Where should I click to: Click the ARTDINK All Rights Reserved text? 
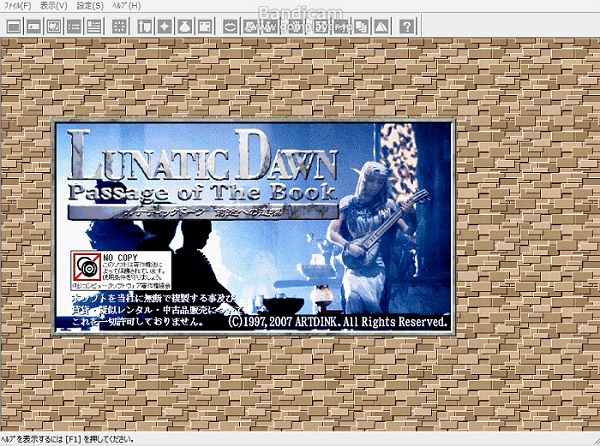(338, 322)
